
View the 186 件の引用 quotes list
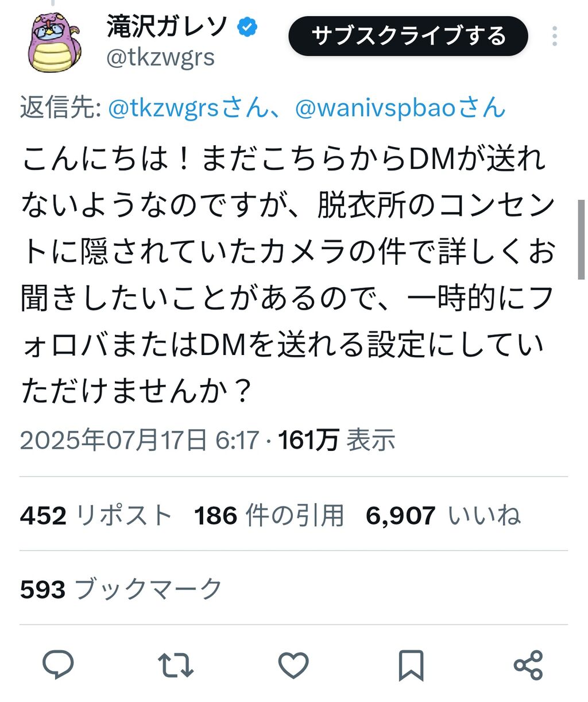click(269, 515)
